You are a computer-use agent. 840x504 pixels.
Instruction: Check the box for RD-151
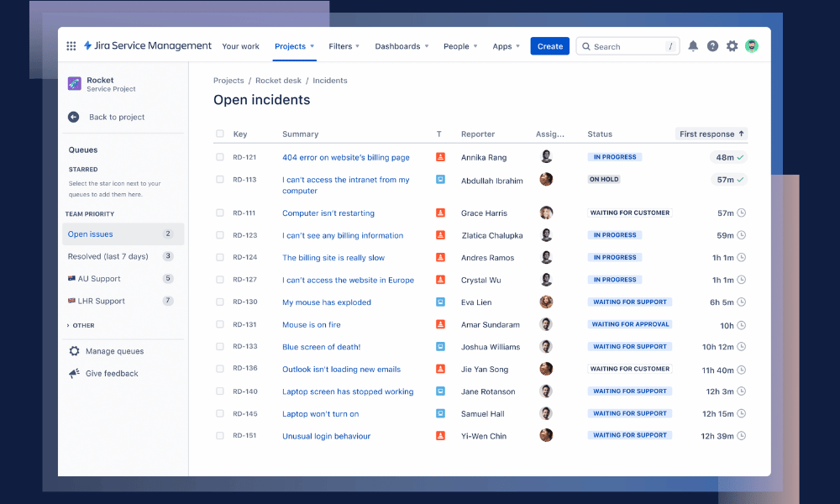(x=219, y=435)
